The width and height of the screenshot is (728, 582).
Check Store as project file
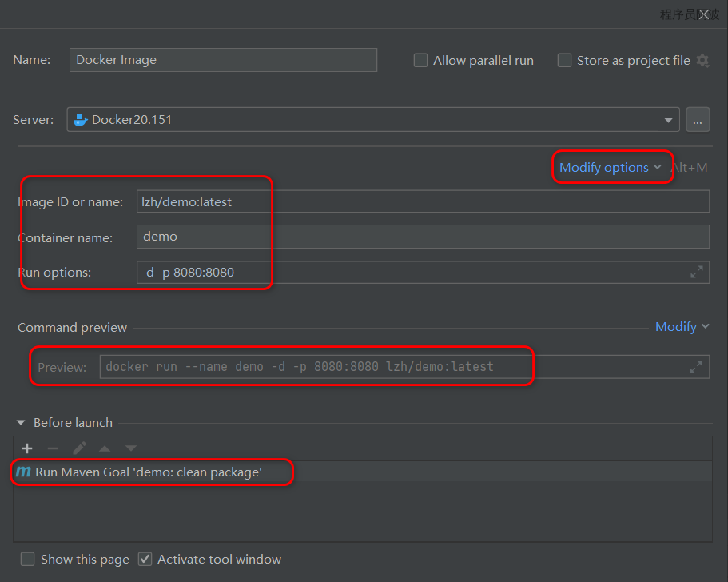coord(564,61)
